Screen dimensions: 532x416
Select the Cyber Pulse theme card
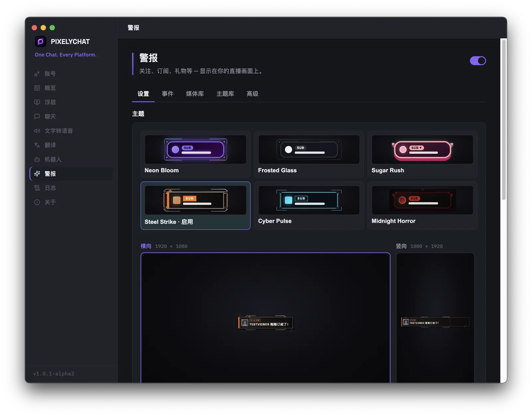309,206
